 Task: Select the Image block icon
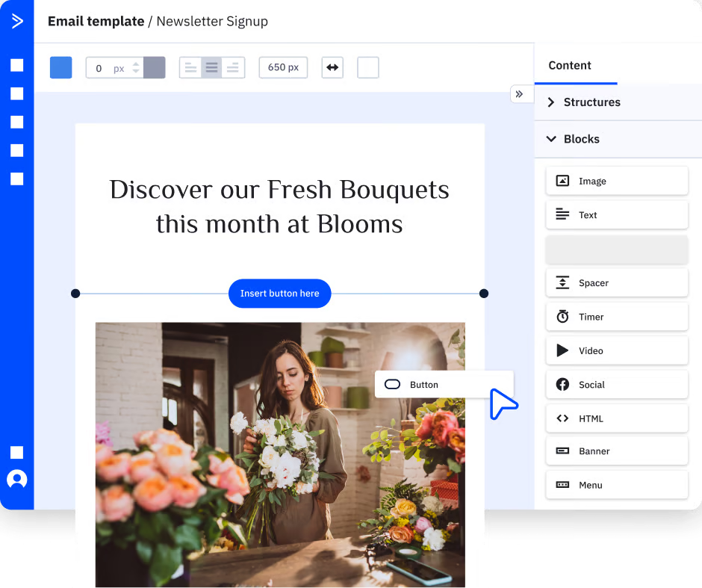[563, 181]
